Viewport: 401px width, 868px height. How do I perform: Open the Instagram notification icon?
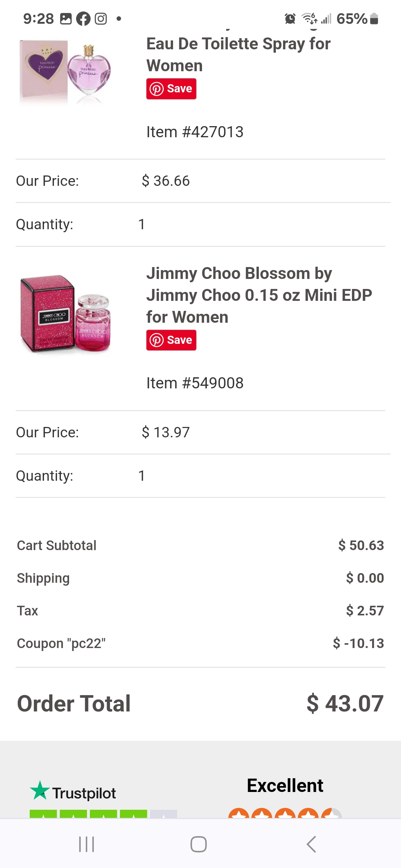tap(101, 19)
